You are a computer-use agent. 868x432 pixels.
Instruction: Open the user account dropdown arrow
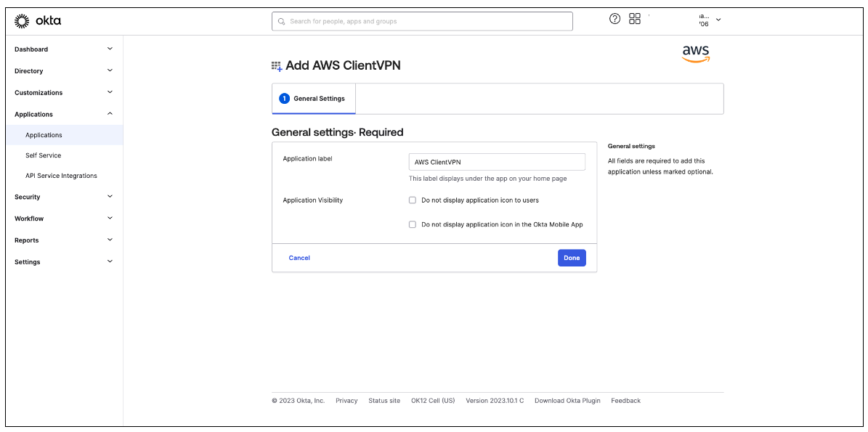click(718, 20)
